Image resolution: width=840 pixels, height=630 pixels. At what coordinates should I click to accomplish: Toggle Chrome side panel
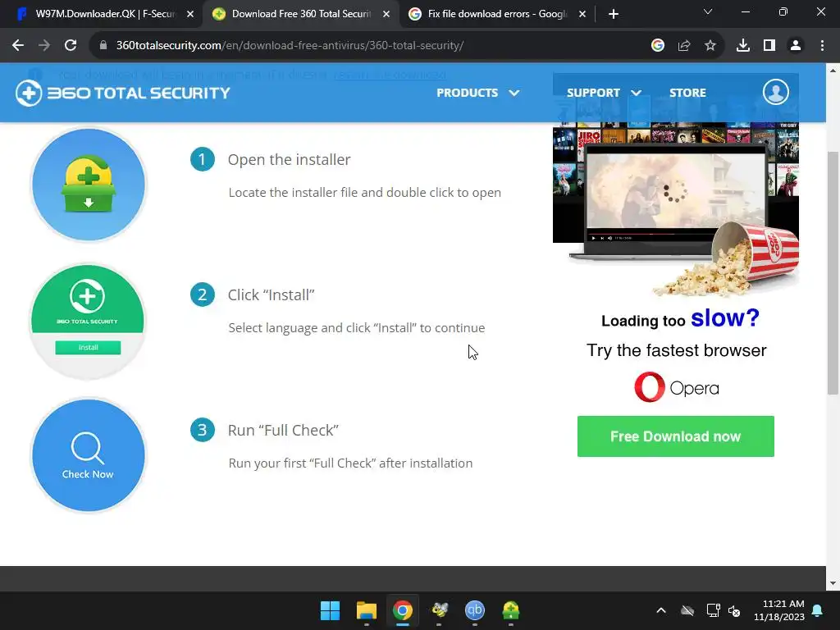(x=769, y=46)
